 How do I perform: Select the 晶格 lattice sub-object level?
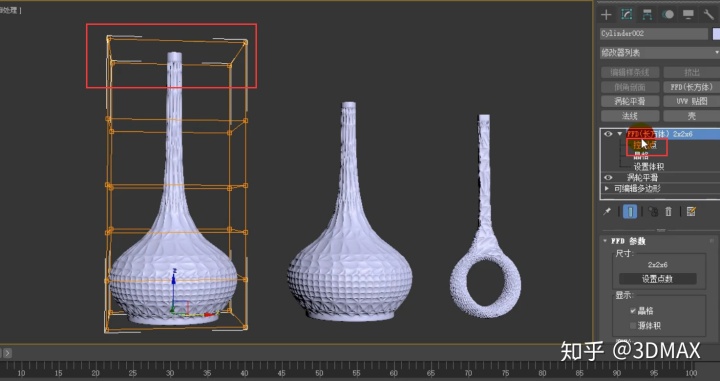641,157
